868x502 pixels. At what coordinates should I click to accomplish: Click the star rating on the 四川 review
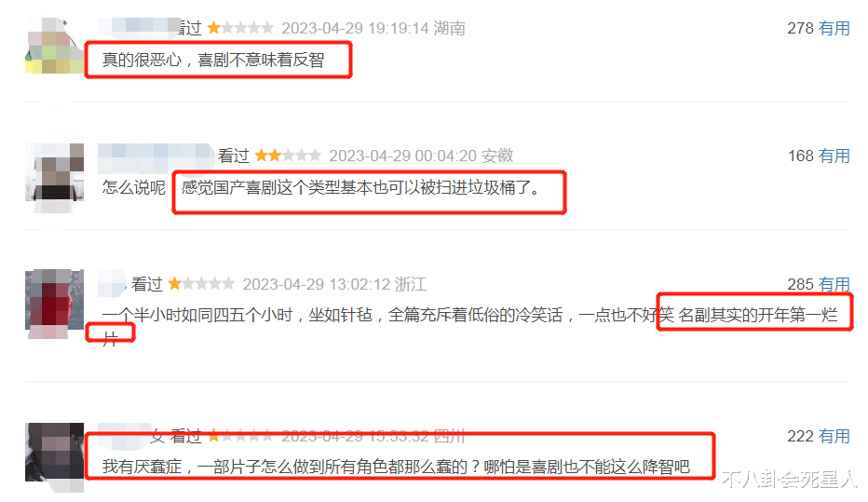coord(241,436)
